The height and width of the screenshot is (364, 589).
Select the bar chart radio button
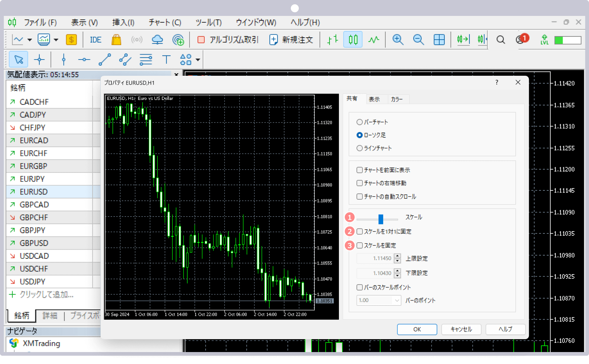click(360, 122)
